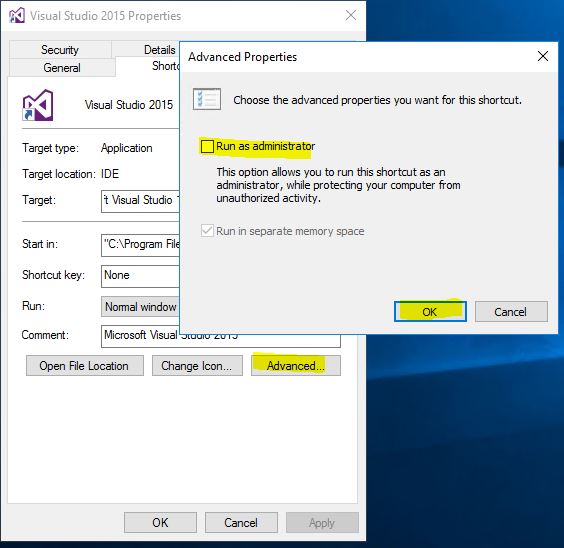
Task: Cancel the Advanced Properties dialog
Action: 511,311
